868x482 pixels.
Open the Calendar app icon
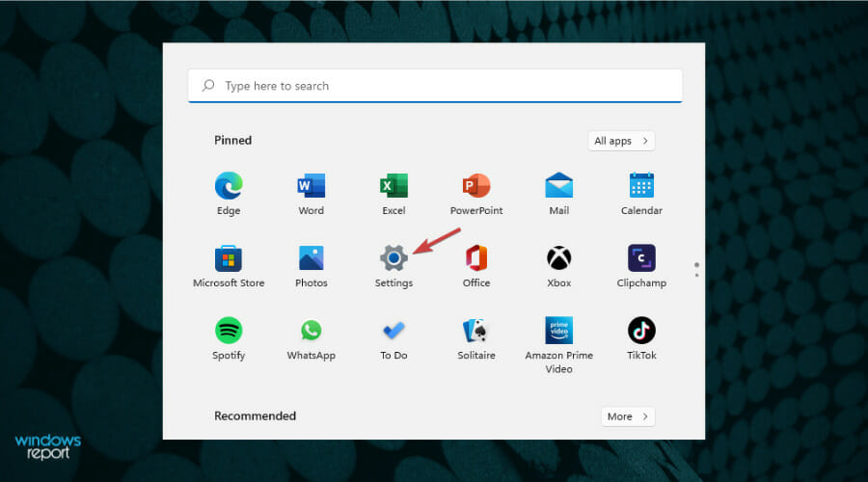coord(641,185)
